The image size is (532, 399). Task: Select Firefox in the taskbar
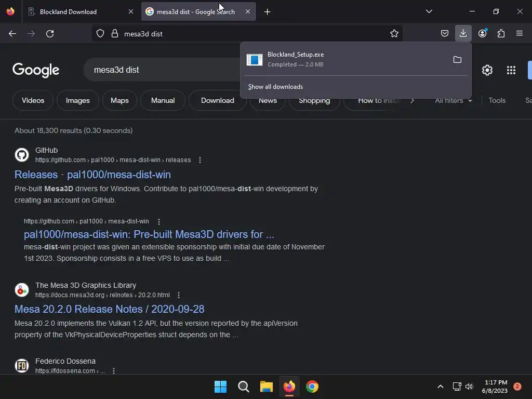[289, 387]
